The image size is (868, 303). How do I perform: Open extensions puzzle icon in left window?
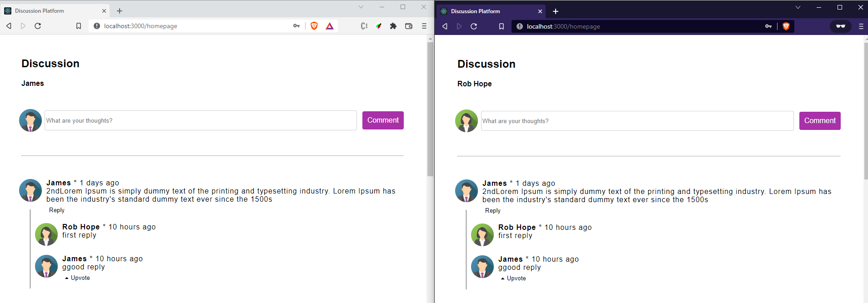(393, 26)
